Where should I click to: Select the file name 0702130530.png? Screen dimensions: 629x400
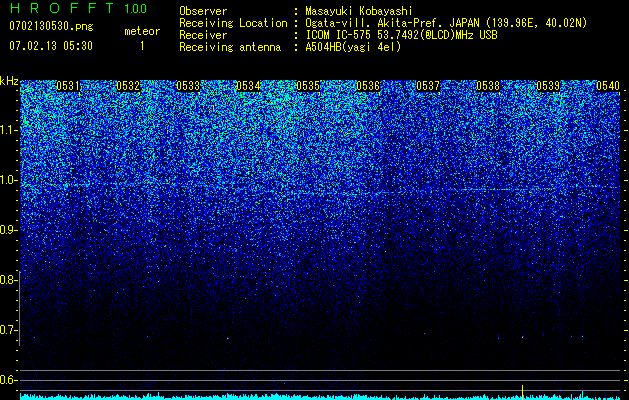(51, 26)
